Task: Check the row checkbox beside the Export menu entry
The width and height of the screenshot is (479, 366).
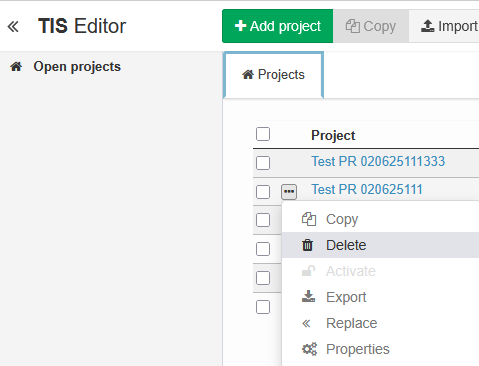Action: (263, 307)
